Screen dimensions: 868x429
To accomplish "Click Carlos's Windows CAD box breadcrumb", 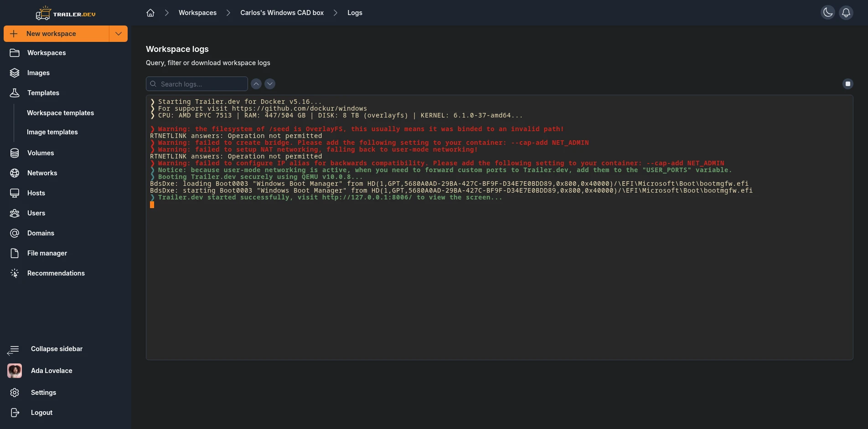I will pyautogui.click(x=282, y=13).
